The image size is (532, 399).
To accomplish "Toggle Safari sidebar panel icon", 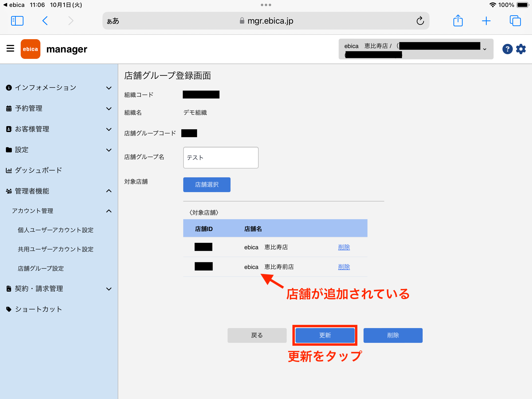I will point(17,21).
